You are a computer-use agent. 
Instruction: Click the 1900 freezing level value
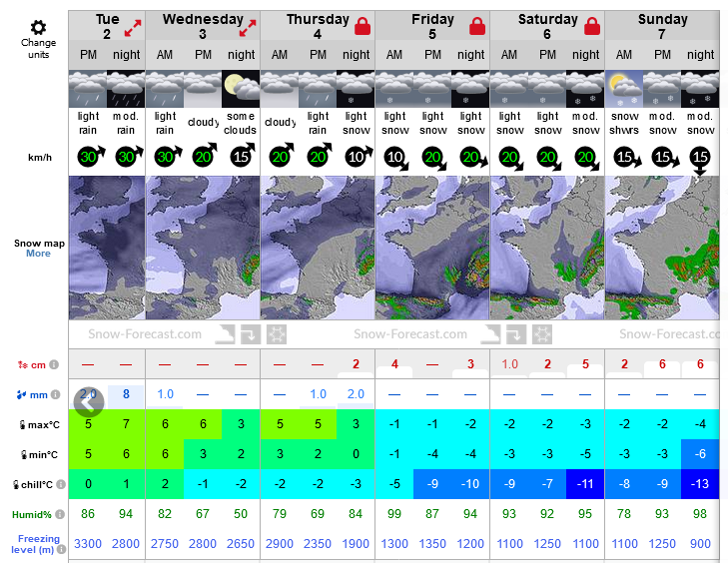[x=356, y=543]
